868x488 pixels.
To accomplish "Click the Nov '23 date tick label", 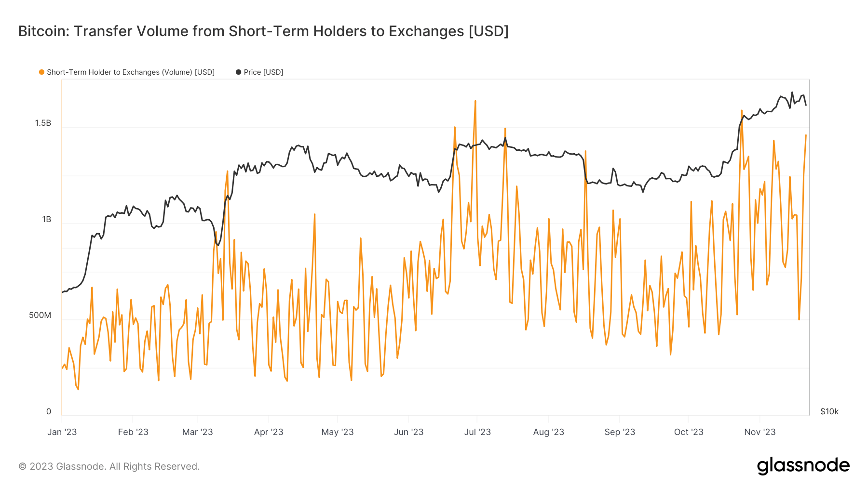I will pyautogui.click(x=759, y=432).
